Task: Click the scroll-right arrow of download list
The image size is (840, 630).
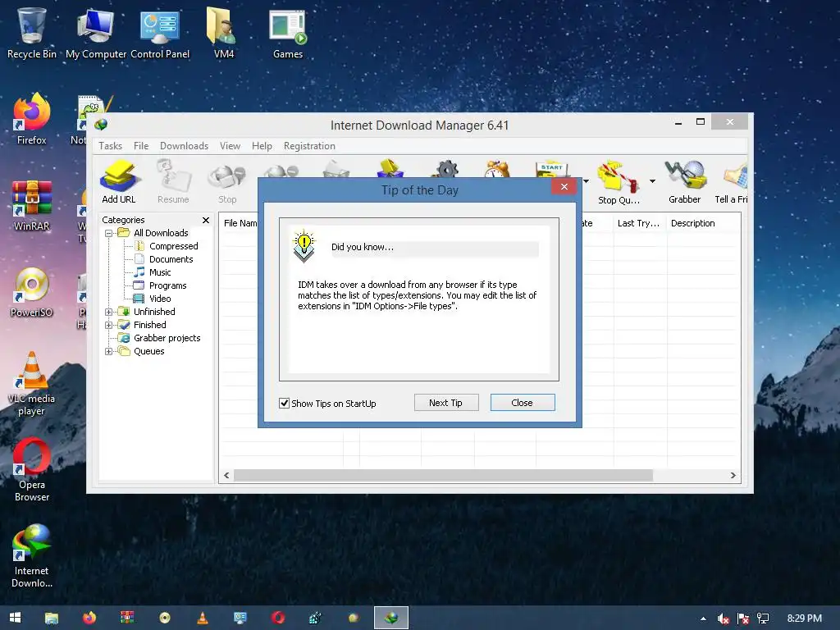Action: click(x=733, y=475)
